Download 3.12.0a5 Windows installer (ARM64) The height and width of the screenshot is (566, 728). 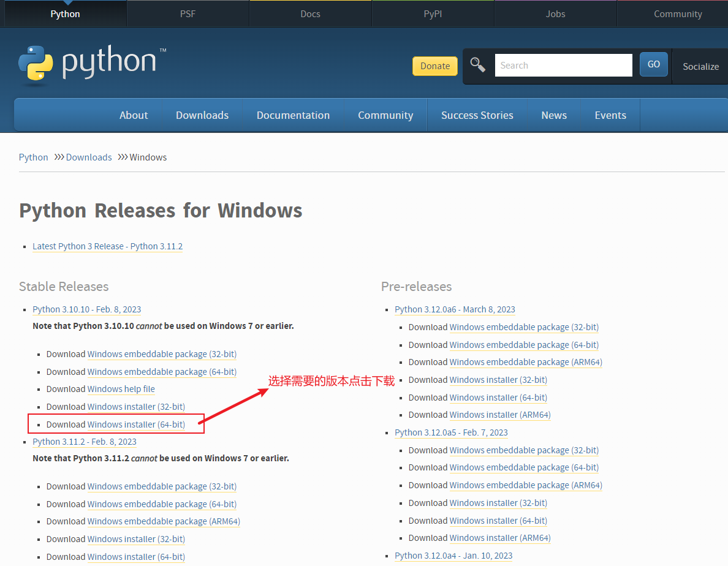[500, 538]
